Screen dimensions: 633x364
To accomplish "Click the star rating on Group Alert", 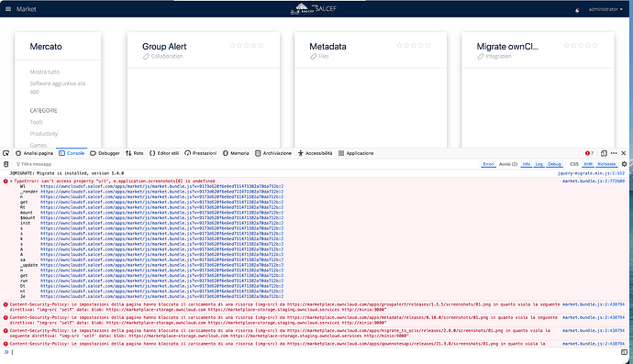I will point(246,45).
